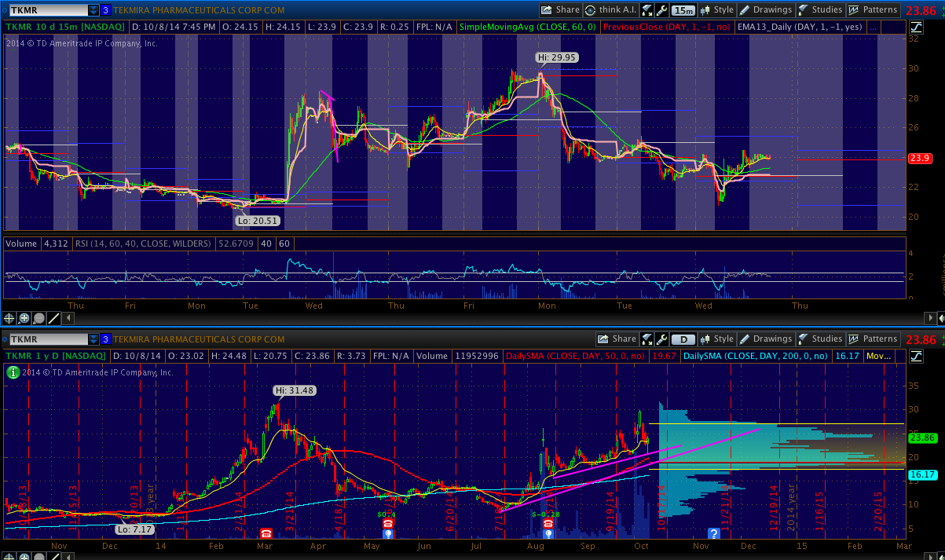Open lower chart Patterns menu
945x560 pixels.
coord(872,339)
